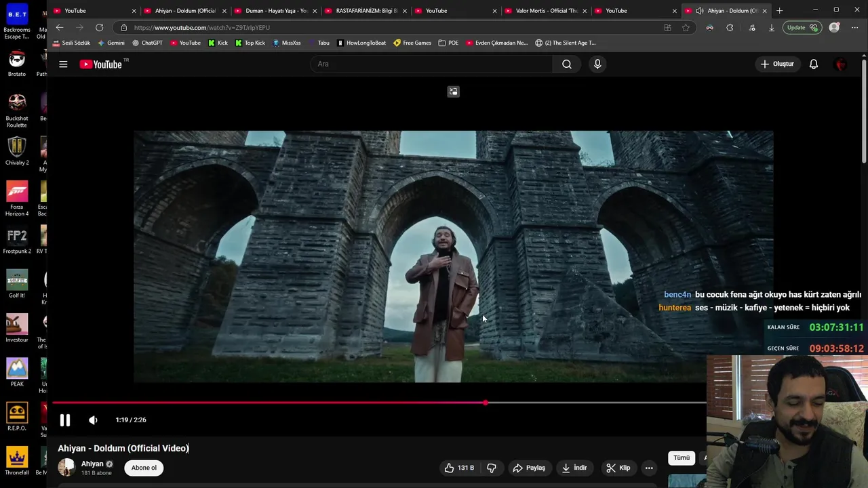The image size is (868, 488).
Task: Like the video with thumbs up
Action: pyautogui.click(x=459, y=468)
